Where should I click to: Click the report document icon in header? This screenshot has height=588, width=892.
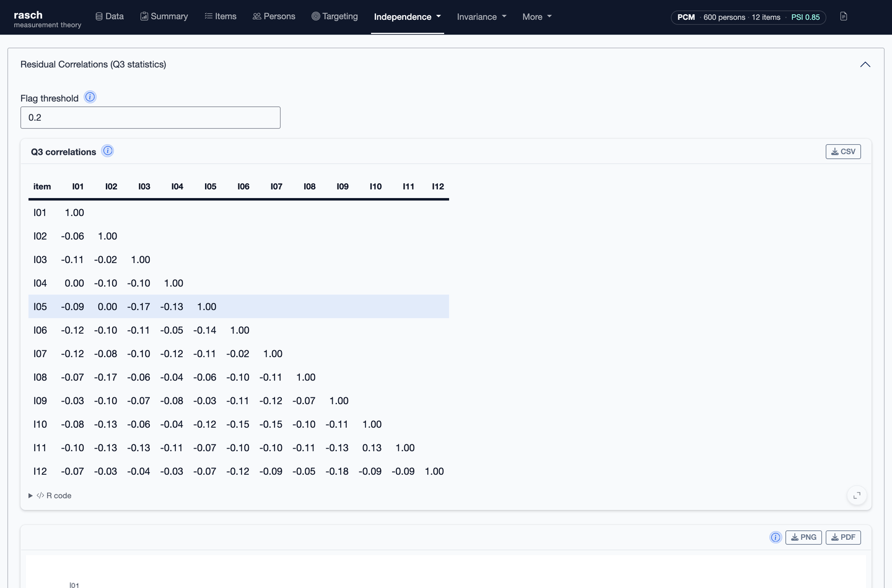point(844,17)
